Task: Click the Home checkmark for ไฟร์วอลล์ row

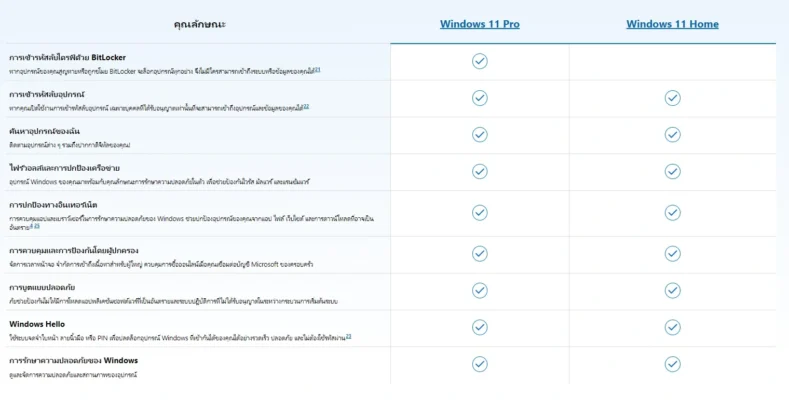Action: tap(672, 172)
